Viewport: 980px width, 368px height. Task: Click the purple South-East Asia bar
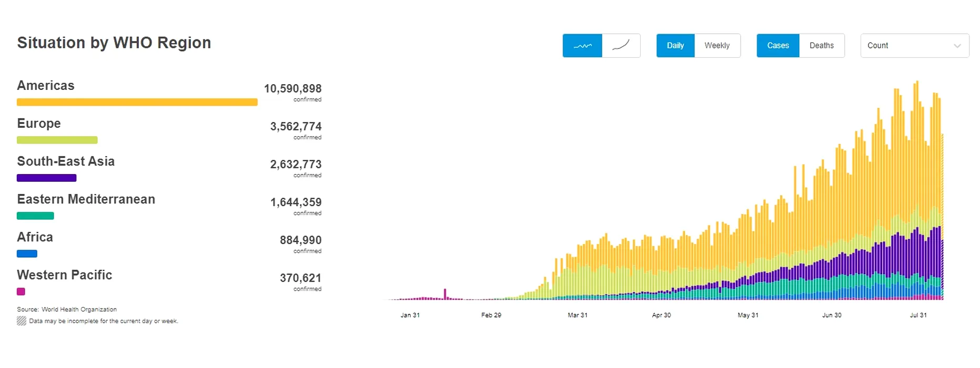[x=46, y=178]
